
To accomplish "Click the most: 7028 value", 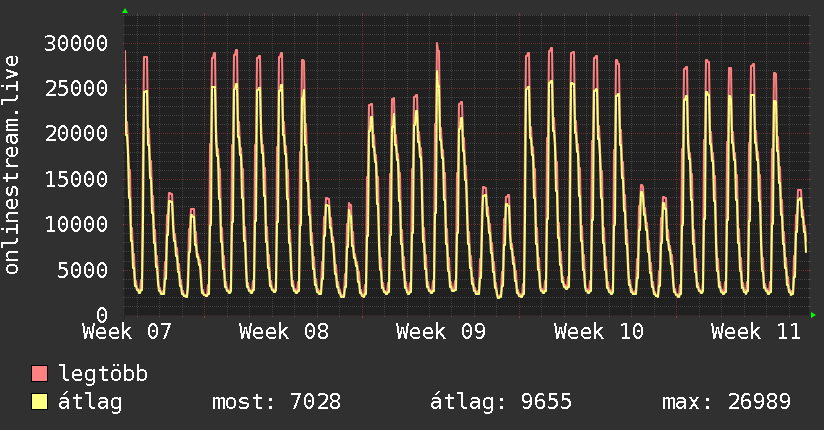I will click(276, 402).
